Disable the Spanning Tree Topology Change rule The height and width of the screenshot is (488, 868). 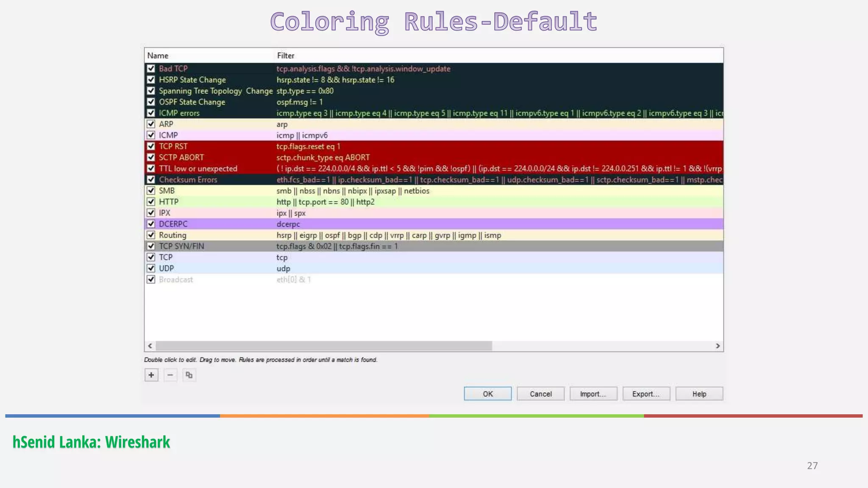pos(151,91)
